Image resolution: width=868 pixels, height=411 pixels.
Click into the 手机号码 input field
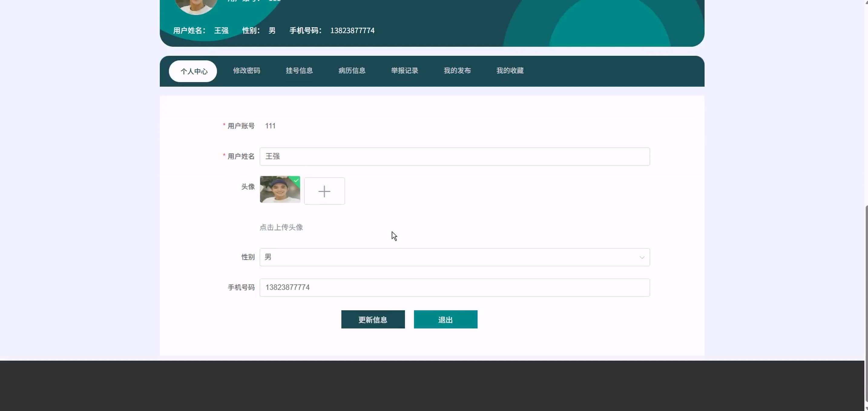pos(454,288)
